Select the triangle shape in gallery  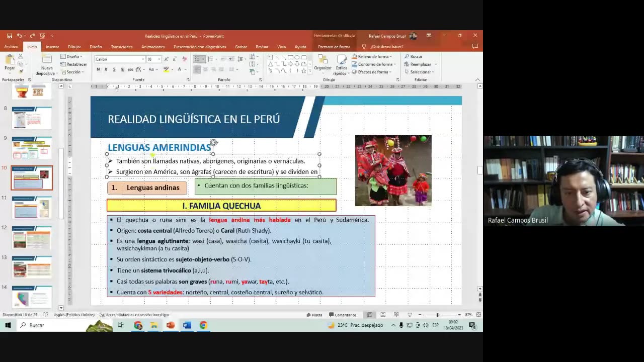[x=270, y=64]
